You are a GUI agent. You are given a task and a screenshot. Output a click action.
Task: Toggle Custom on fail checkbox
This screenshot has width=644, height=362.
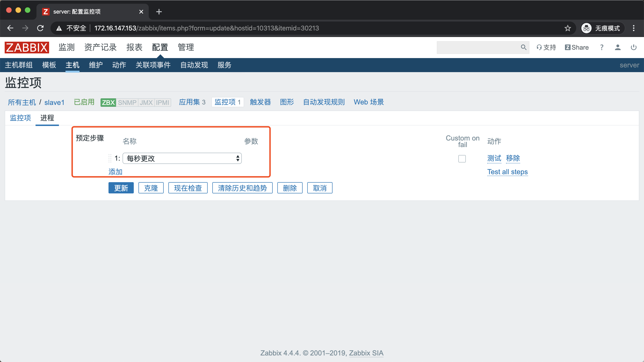462,159
